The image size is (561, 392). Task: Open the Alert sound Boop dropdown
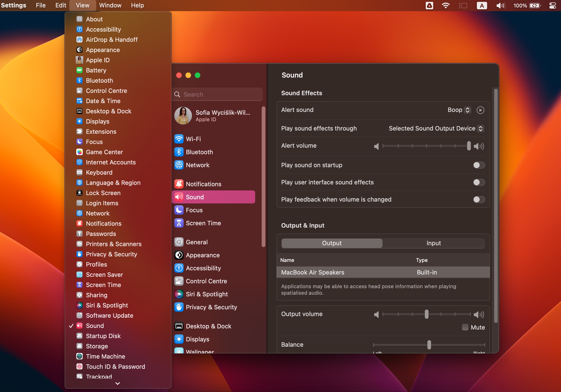click(x=459, y=110)
